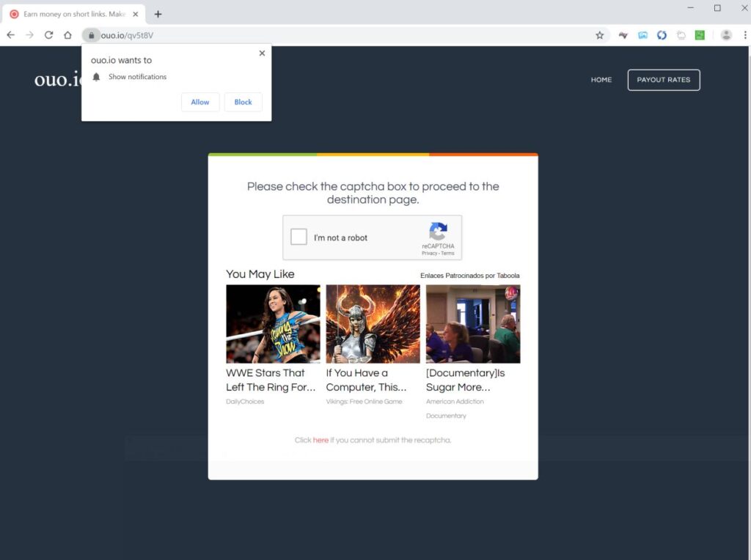The height and width of the screenshot is (560, 751).
Task: Select the HOME menu item
Action: [x=601, y=80]
